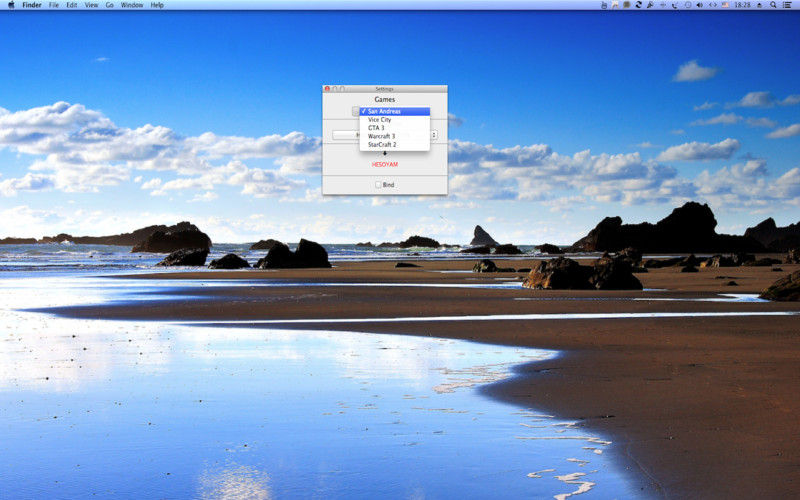The height and width of the screenshot is (500, 800).
Task: Open the Apple menu
Action: pos(11,5)
